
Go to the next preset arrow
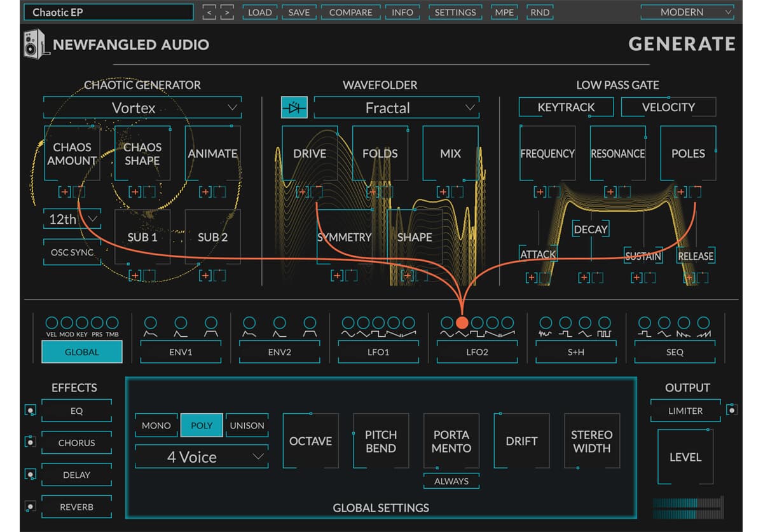coord(227,12)
